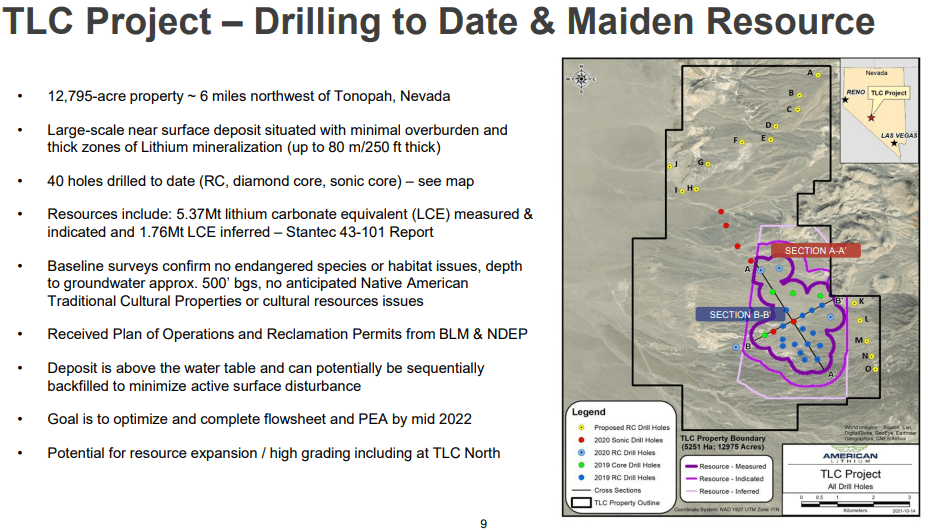Click the light-blue 2020 RC Drill Holes legend symbol
The height and width of the screenshot is (530, 944).
581,452
